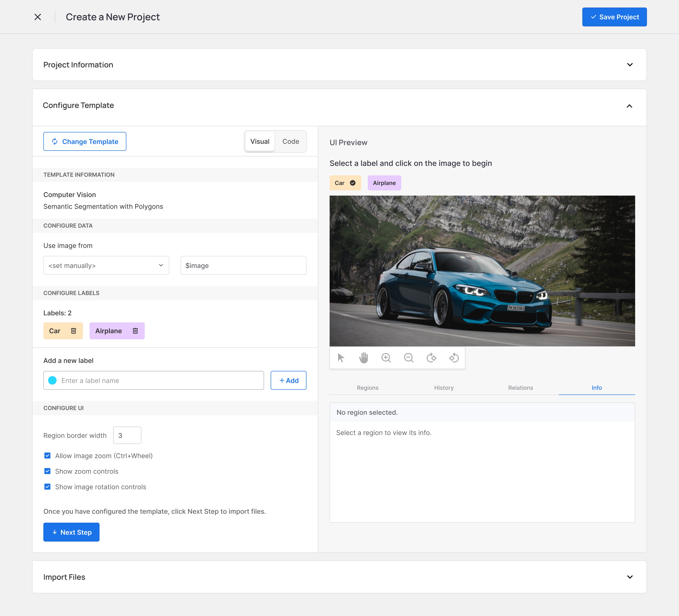This screenshot has width=679, height=616.
Task: Rotate image counterclockwise with left rotate icon
Action: coord(454,357)
